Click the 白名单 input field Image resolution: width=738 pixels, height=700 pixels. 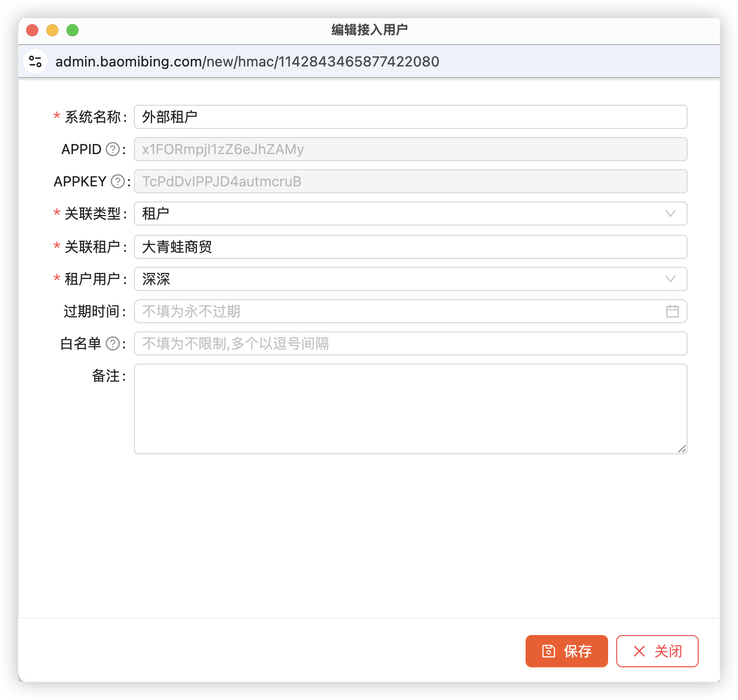(410, 343)
